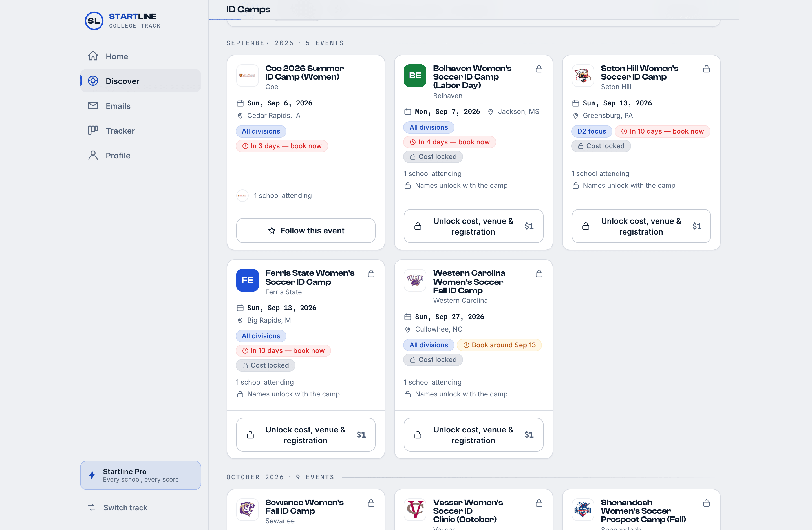
Task: Click Switch track at sidebar bottom
Action: (x=141, y=507)
